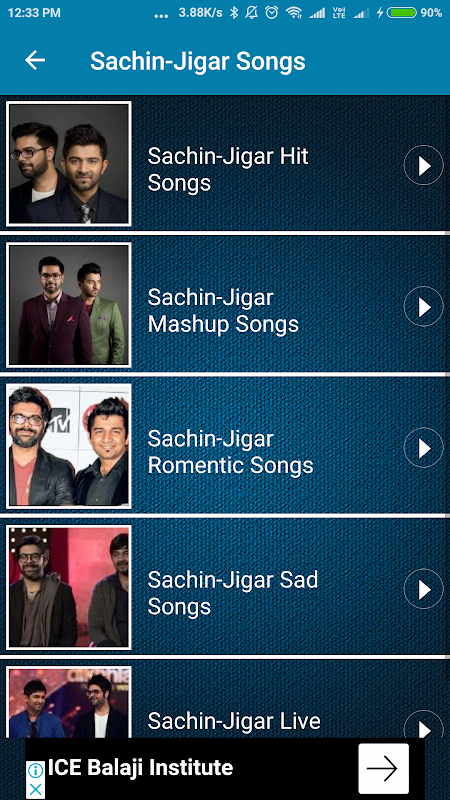The image size is (450, 800).
Task: Click the ad arrow button
Action: click(383, 768)
